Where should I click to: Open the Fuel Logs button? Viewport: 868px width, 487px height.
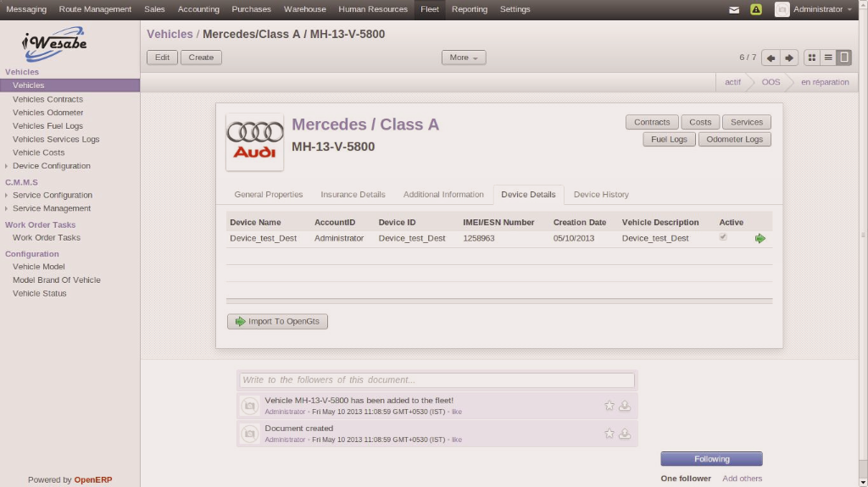point(669,139)
